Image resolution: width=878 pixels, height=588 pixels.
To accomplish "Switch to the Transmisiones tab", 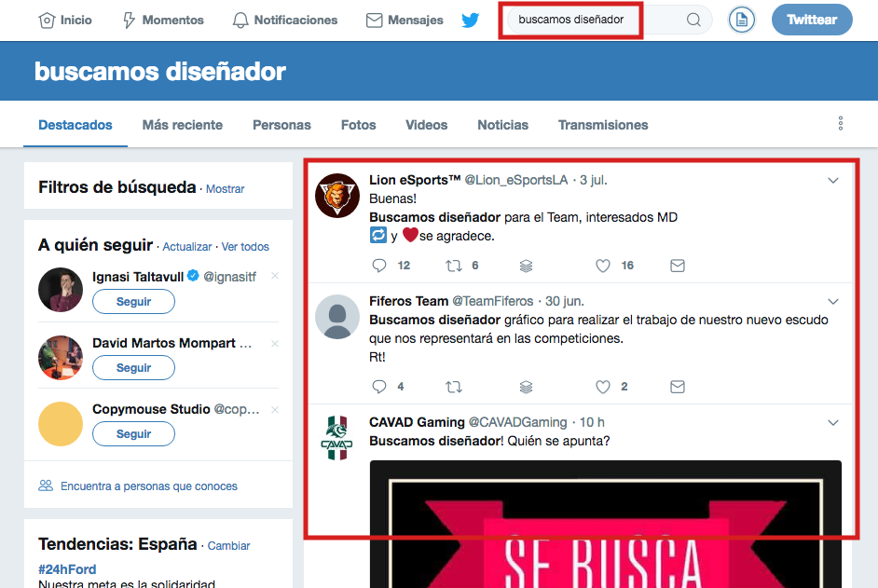I will coord(603,125).
